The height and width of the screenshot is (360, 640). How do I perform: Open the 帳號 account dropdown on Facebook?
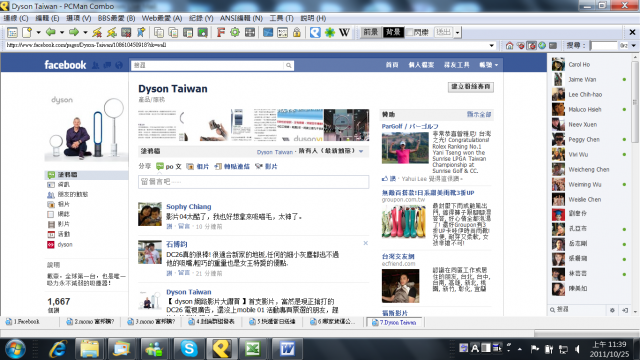488,65
